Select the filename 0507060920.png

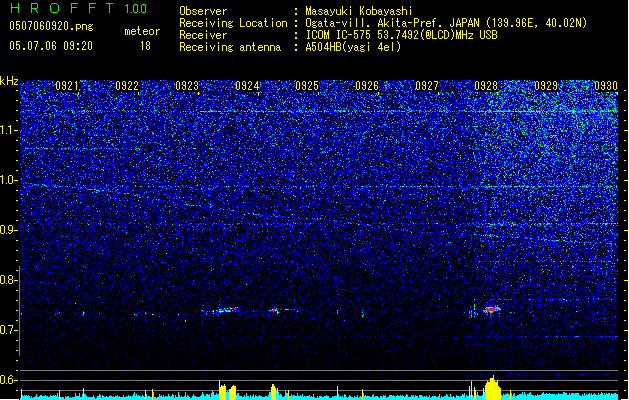(x=51, y=26)
